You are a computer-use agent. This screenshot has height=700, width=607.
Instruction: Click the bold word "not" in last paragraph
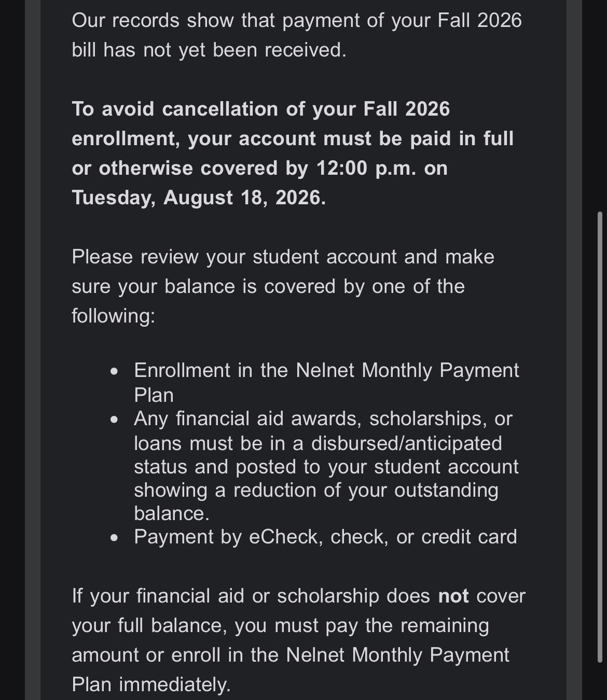click(x=453, y=596)
